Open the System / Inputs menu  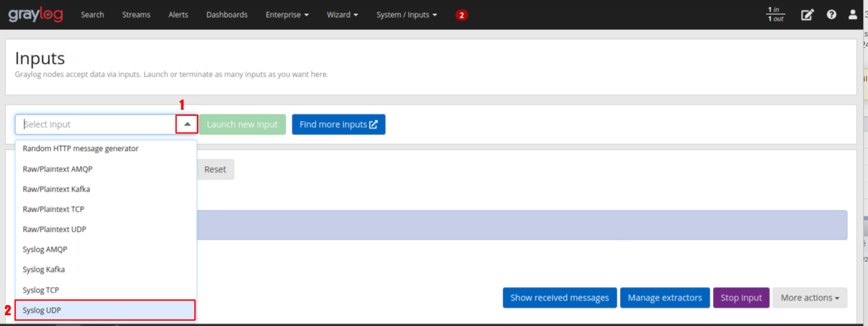coord(406,15)
